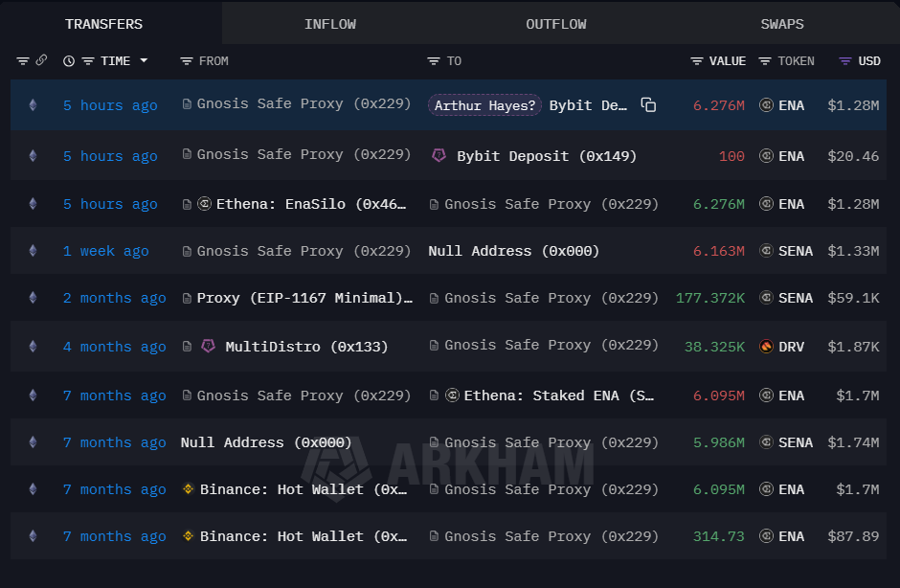Click Binance logo in the 314.73 ENA row
Viewport: 900px width, 588px height.
pyautogui.click(x=188, y=535)
